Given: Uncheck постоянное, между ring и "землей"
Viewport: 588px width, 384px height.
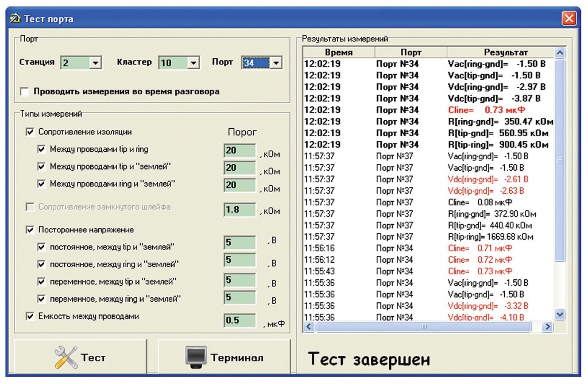Looking at the screenshot, I should tap(41, 264).
